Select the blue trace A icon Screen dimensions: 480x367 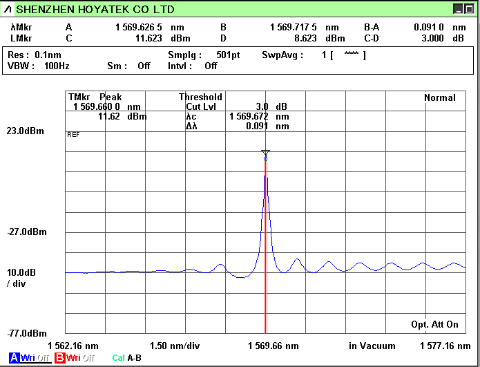tap(14, 358)
